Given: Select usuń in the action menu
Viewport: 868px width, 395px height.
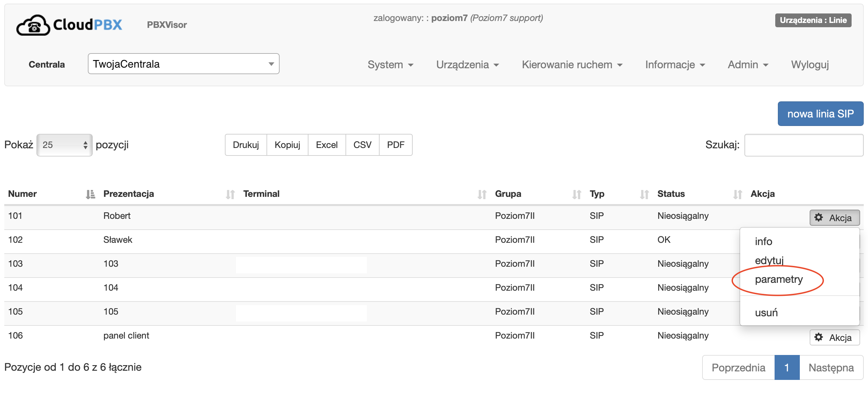Looking at the screenshot, I should pyautogui.click(x=766, y=313).
